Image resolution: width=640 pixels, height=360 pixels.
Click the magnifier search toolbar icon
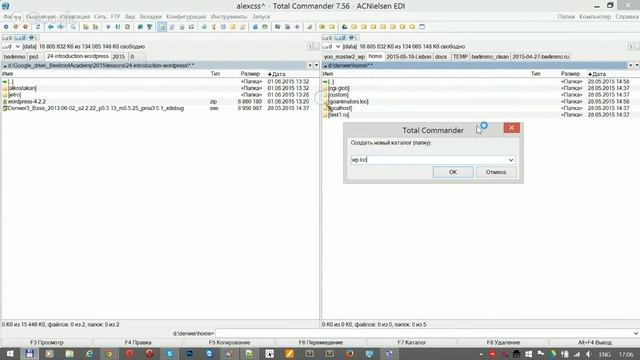(73, 27)
